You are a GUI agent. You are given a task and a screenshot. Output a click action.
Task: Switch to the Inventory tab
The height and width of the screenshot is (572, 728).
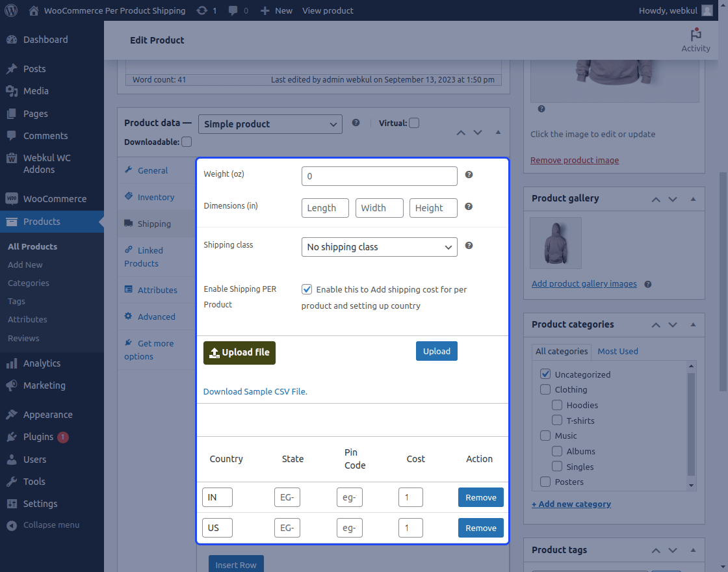click(x=156, y=197)
